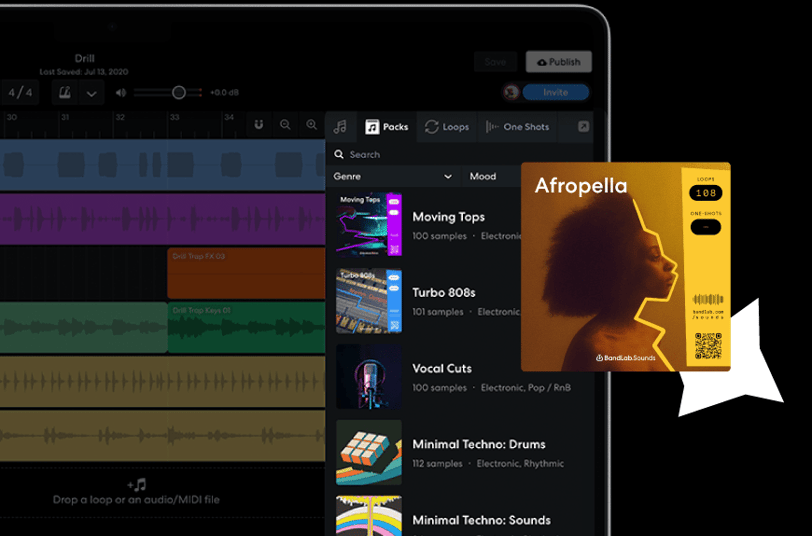The image size is (812, 536).
Task: Toggle the magnet snap icon
Action: coord(258,124)
